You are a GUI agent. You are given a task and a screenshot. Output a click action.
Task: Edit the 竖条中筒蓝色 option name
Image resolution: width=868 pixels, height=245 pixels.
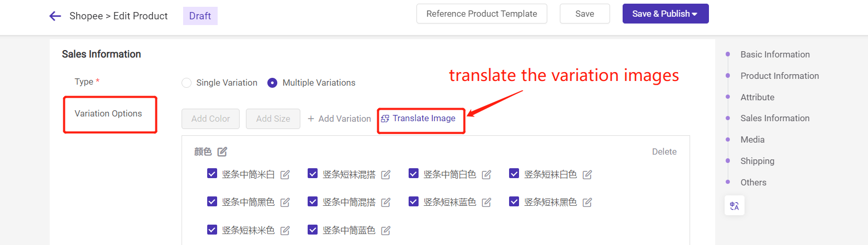(x=386, y=230)
